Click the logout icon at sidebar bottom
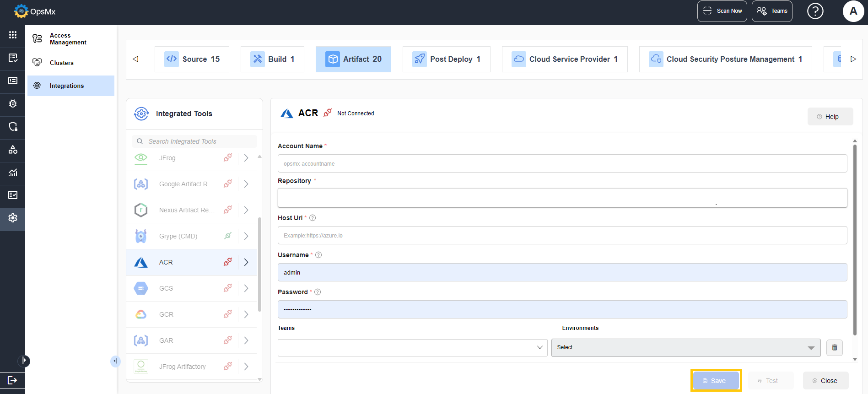This screenshot has width=868, height=394. [12, 380]
